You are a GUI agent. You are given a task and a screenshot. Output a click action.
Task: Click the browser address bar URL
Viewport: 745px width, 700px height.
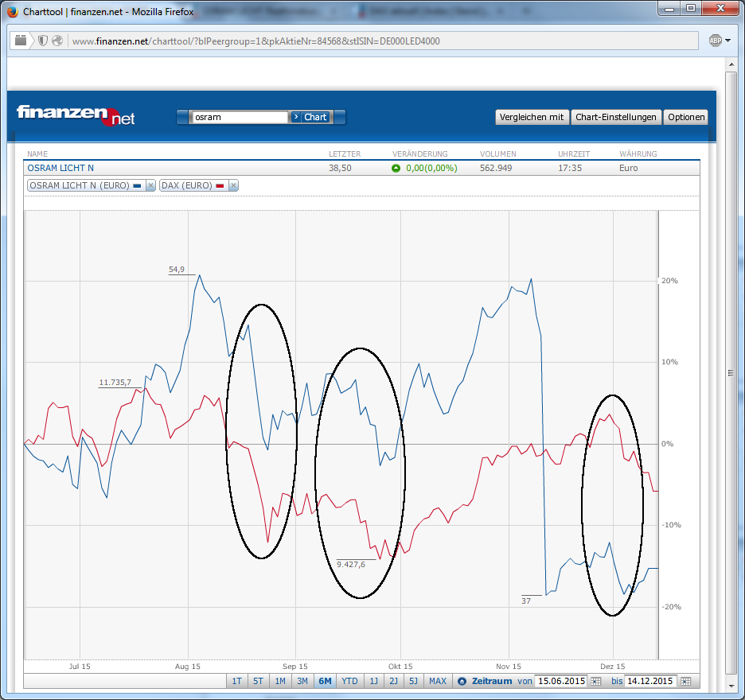pyautogui.click(x=256, y=41)
